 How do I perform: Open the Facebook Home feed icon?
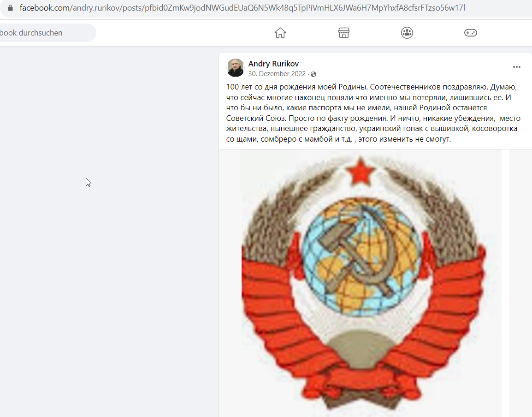click(x=280, y=33)
